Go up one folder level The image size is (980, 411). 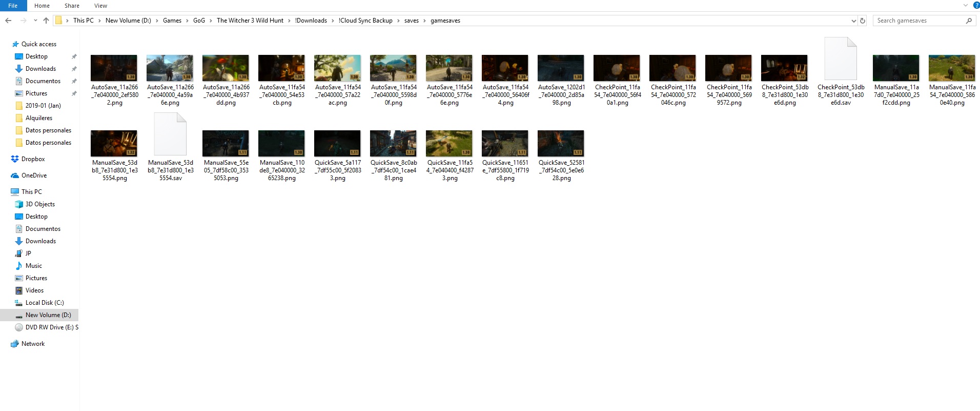46,21
